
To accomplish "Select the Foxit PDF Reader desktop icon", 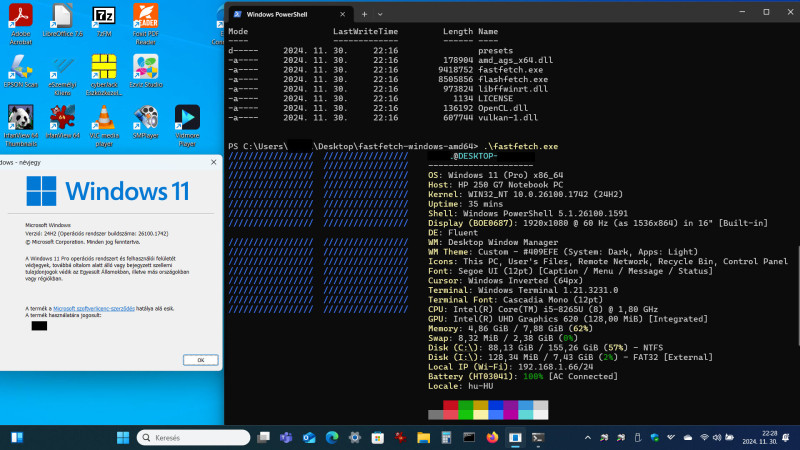I will pos(145,24).
